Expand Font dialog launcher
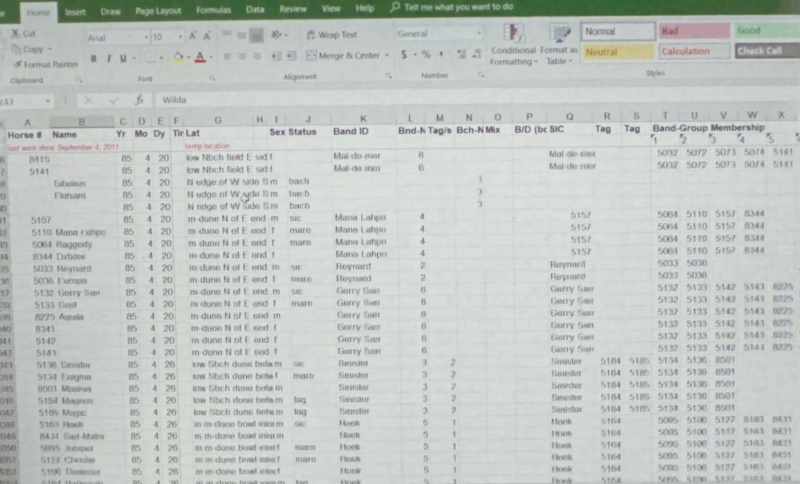 click(x=212, y=79)
